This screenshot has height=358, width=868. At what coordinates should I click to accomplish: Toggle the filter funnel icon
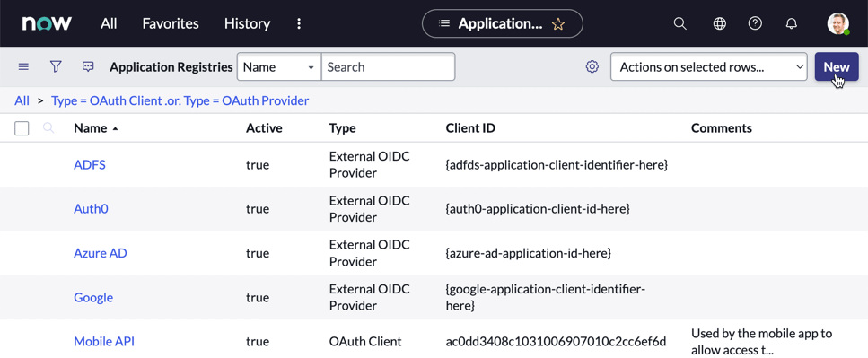point(56,67)
